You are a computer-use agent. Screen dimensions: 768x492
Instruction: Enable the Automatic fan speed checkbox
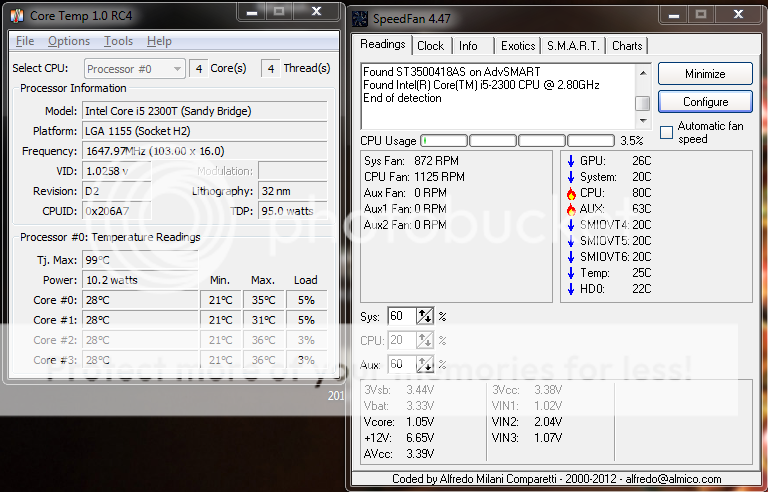tap(667, 132)
